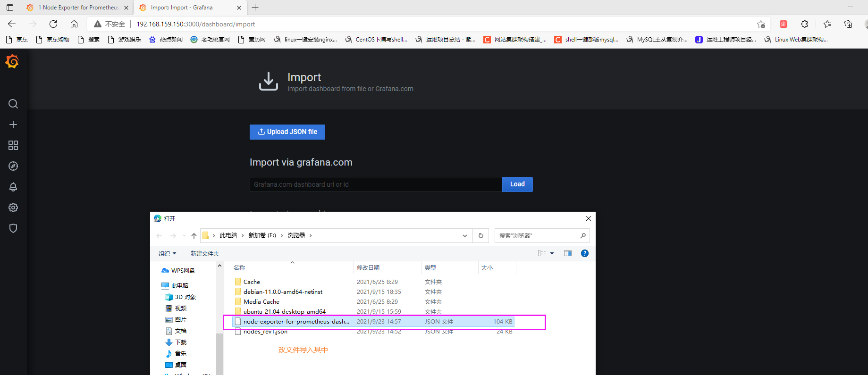Image resolution: width=868 pixels, height=375 pixels.
Task: Open the Configuration gear icon
Action: click(x=13, y=208)
